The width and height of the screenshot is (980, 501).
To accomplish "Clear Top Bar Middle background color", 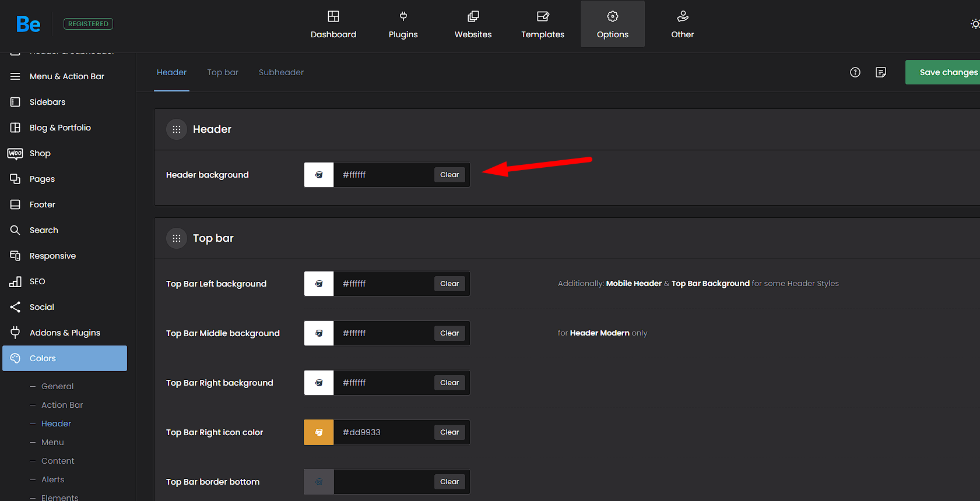I will pyautogui.click(x=449, y=333).
